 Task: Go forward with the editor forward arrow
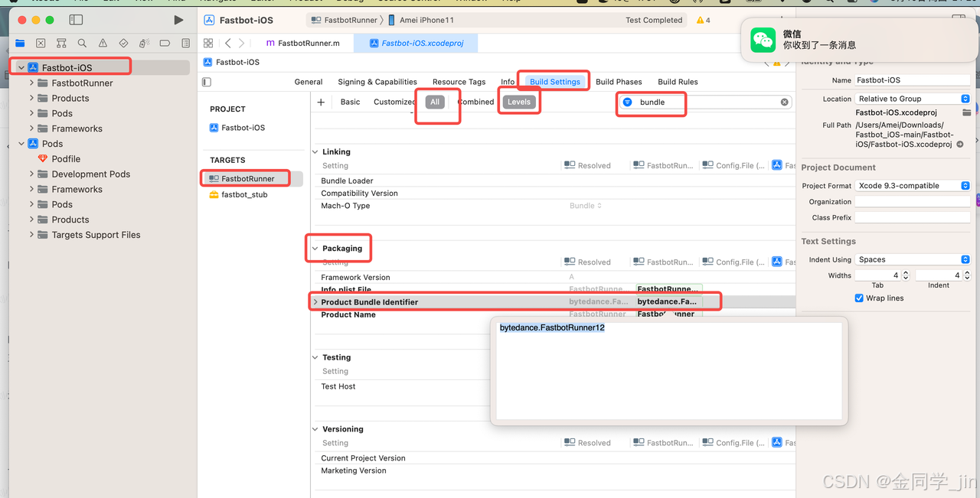pyautogui.click(x=242, y=44)
